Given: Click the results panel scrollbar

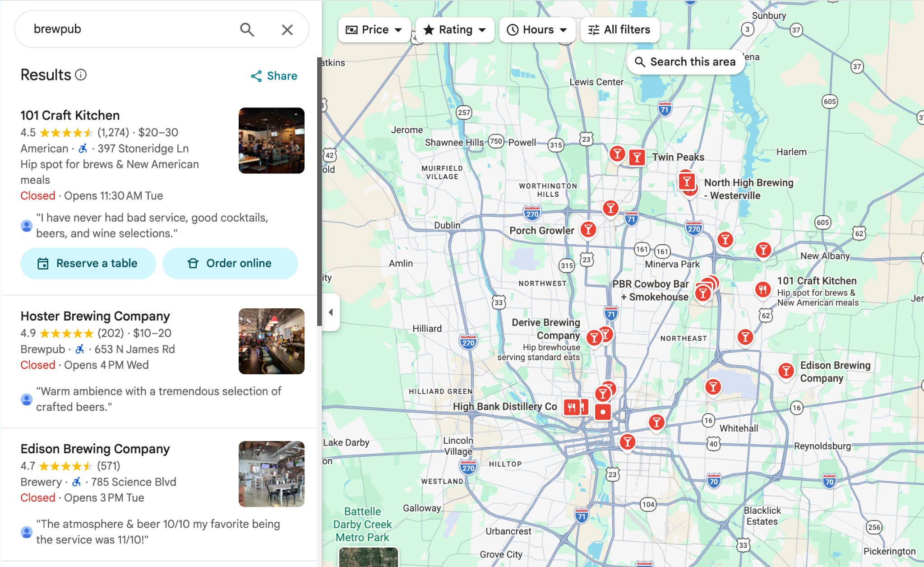Looking at the screenshot, I should pyautogui.click(x=319, y=192).
